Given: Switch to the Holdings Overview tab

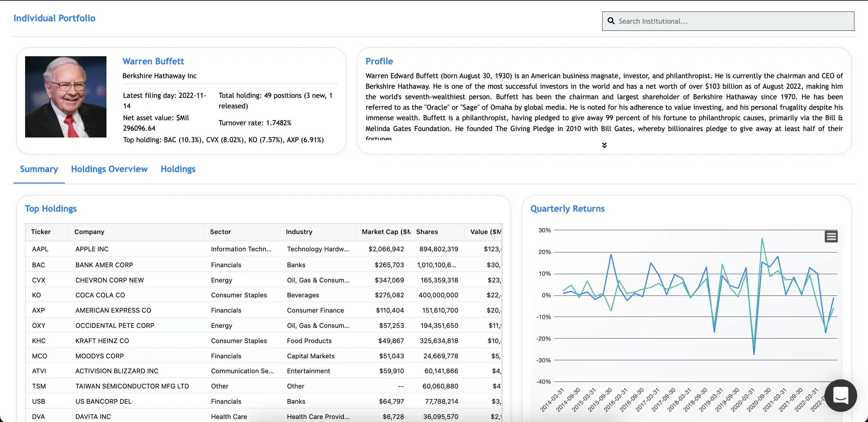Looking at the screenshot, I should coord(109,169).
